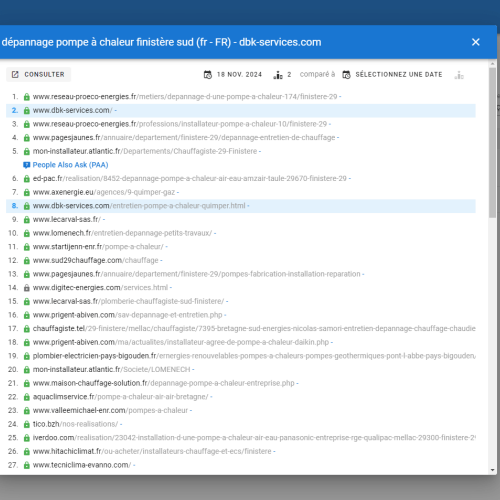Open result 2 www.dbk-services.com homepage
The width and height of the screenshot is (500, 500).
pyautogui.click(x=72, y=110)
